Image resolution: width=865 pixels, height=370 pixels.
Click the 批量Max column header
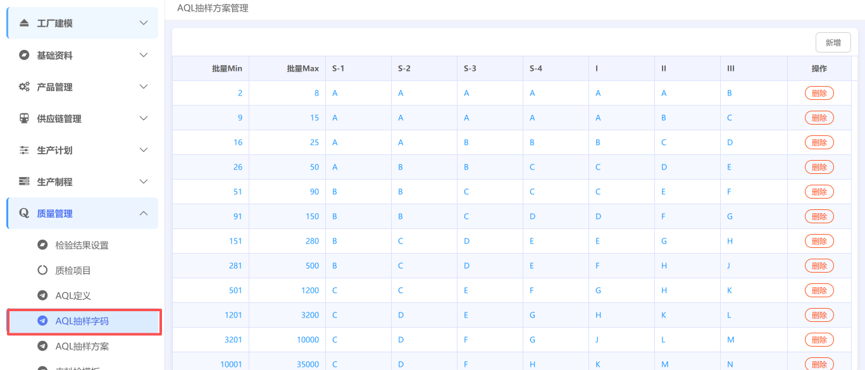pos(287,69)
